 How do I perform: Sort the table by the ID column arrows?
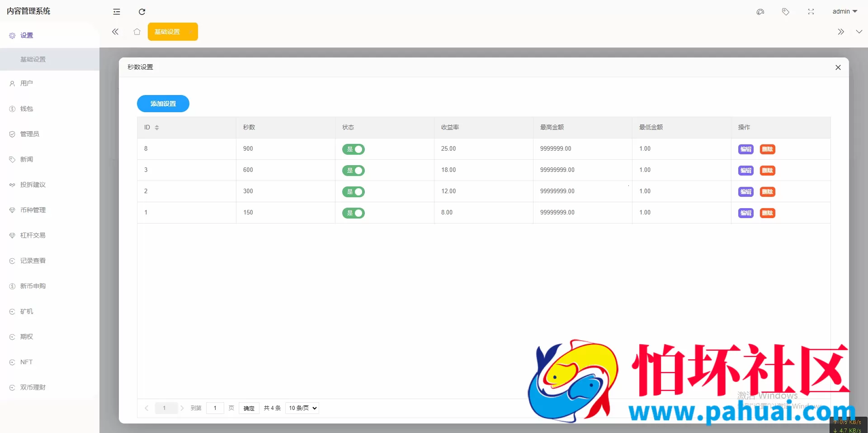[x=157, y=128]
